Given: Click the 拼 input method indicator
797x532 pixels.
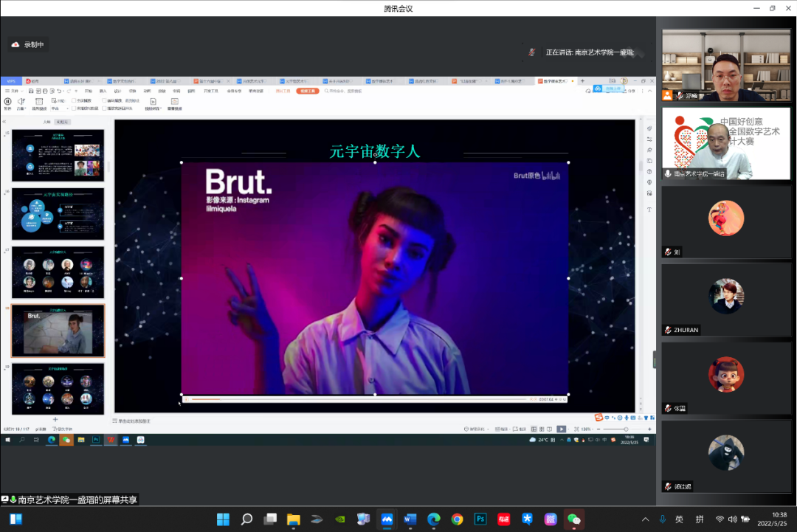Looking at the screenshot, I should tap(700, 519).
